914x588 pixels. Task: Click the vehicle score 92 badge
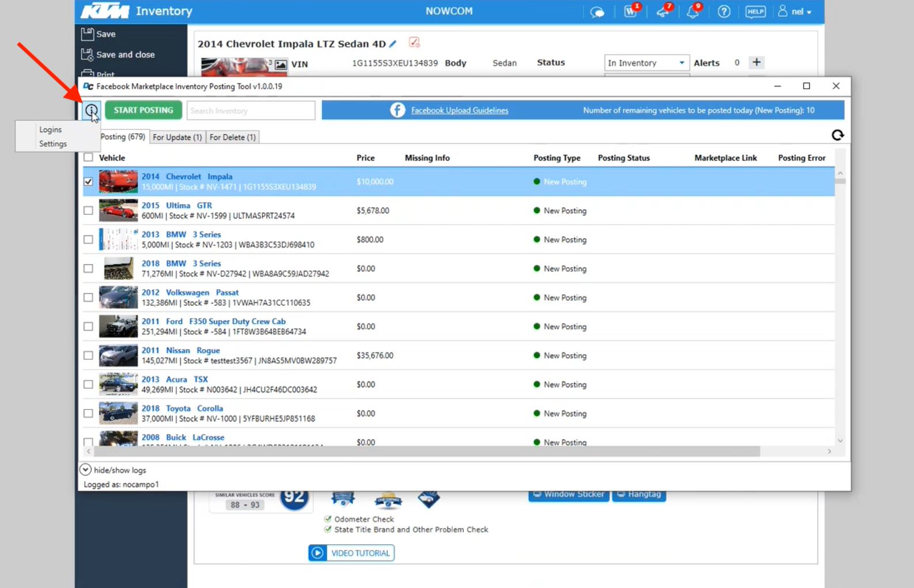coord(294,498)
